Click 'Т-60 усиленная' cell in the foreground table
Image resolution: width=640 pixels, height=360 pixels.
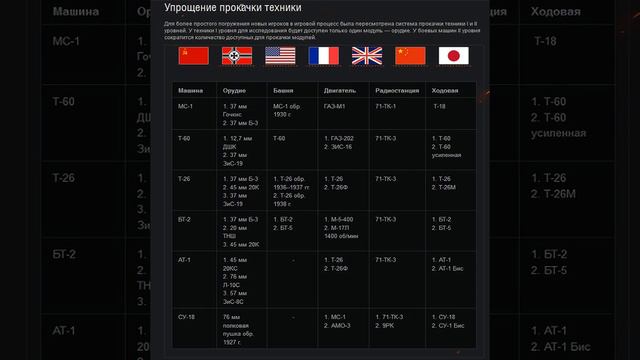click(x=447, y=151)
